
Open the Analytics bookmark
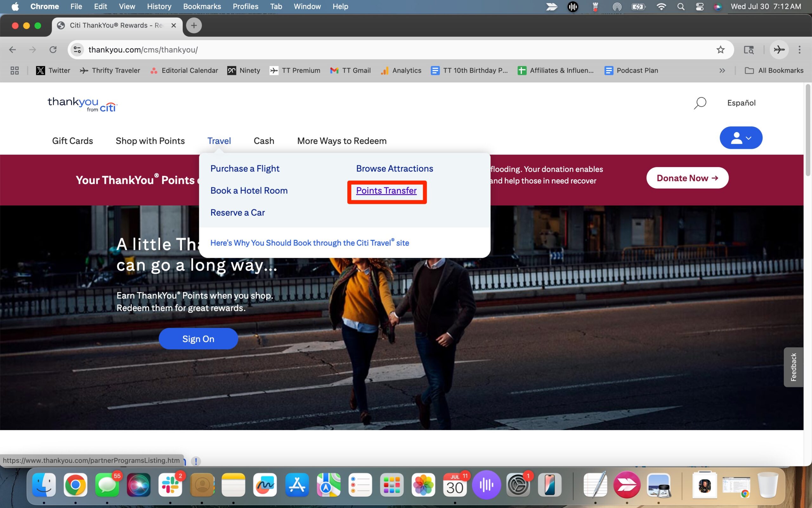(x=401, y=70)
